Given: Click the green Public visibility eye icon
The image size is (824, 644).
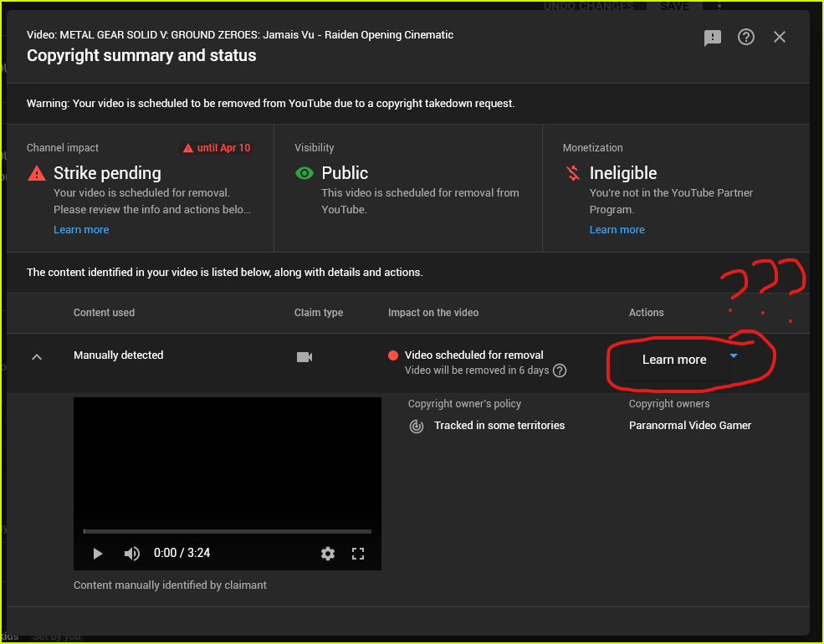Looking at the screenshot, I should pyautogui.click(x=305, y=173).
